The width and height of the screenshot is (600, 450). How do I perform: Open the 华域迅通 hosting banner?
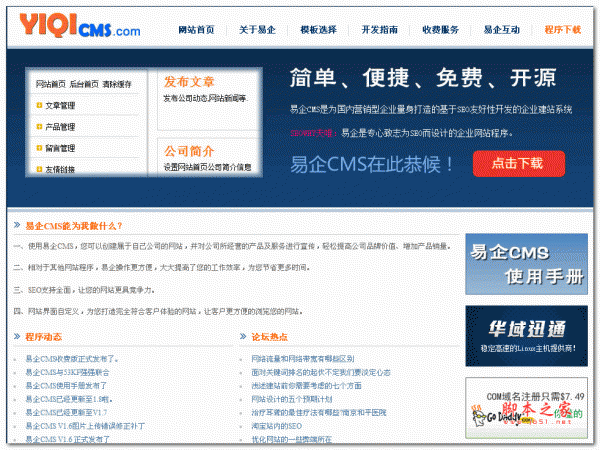click(x=527, y=336)
